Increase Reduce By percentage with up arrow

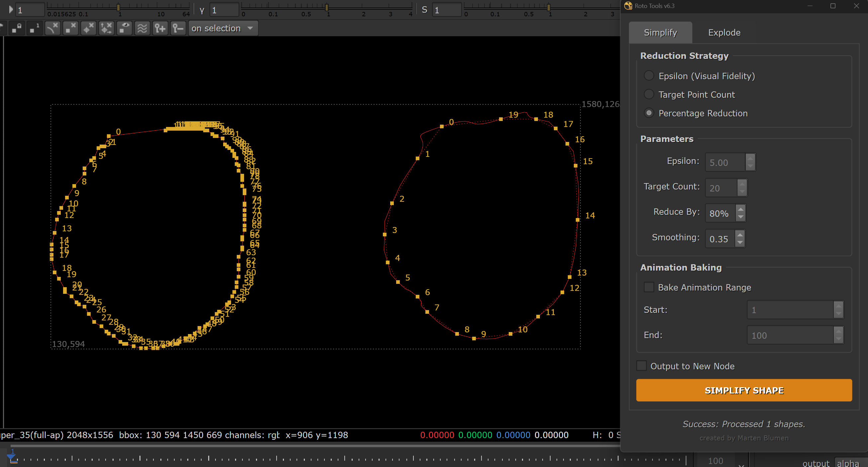(740, 209)
